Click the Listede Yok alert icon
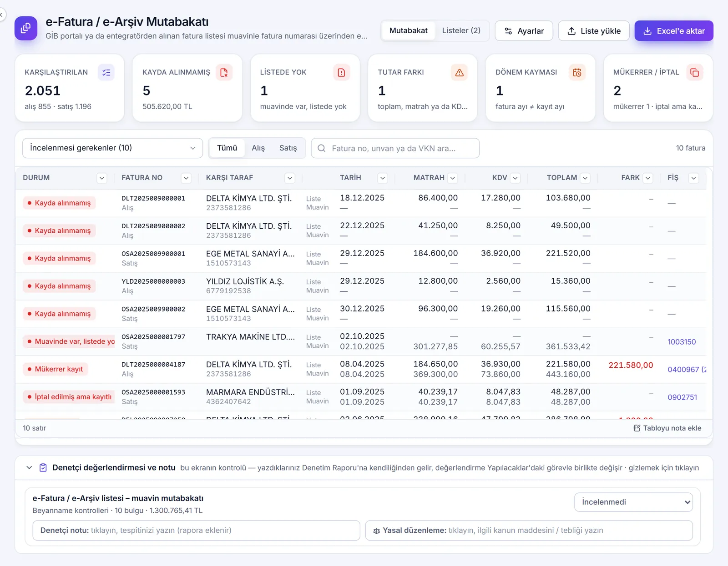 pyautogui.click(x=341, y=72)
